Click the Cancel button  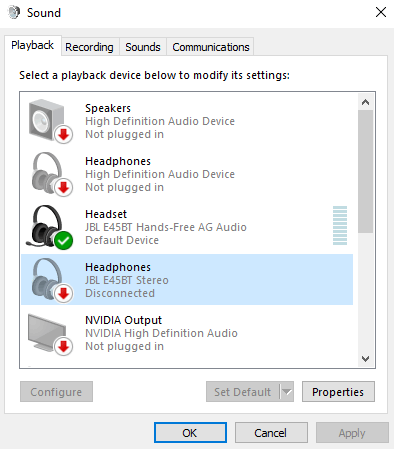(x=271, y=433)
